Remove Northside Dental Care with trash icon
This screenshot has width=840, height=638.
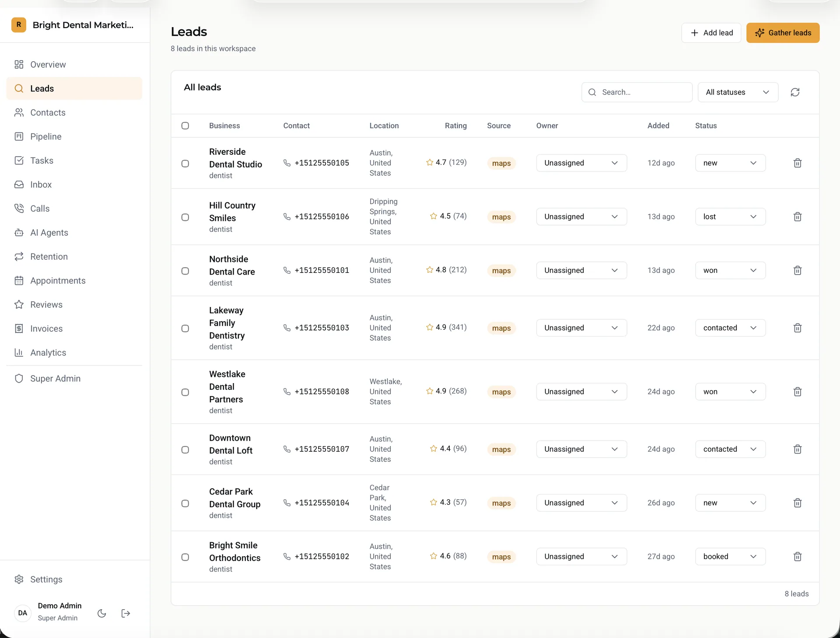(x=797, y=271)
